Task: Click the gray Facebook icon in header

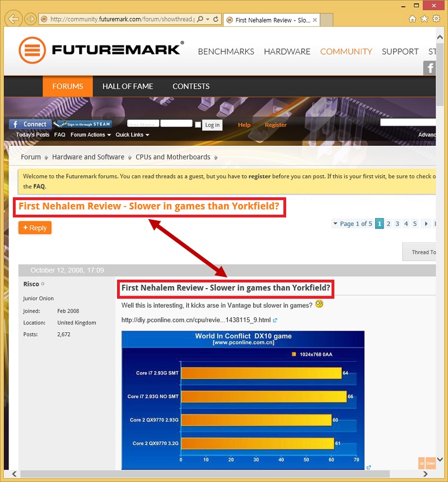Action: click(x=430, y=68)
